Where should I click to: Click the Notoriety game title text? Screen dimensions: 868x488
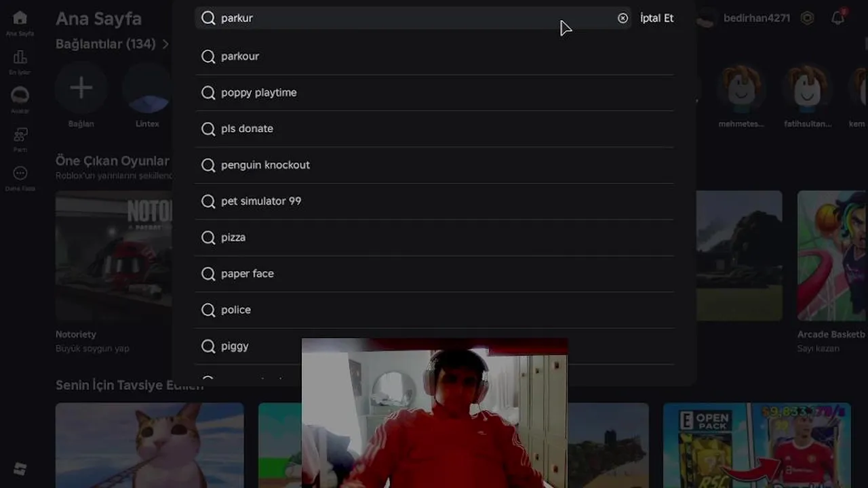click(x=76, y=334)
